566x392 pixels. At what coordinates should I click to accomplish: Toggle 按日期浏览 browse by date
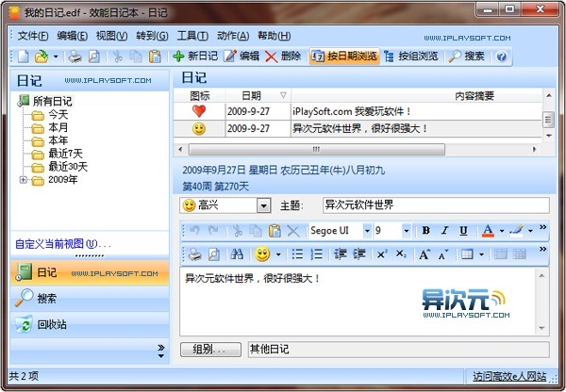coord(344,57)
